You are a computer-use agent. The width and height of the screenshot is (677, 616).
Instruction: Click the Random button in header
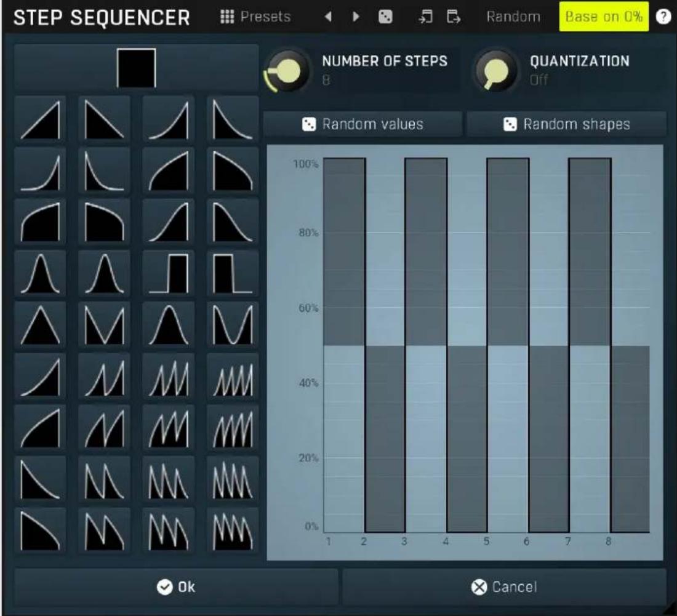(x=513, y=17)
